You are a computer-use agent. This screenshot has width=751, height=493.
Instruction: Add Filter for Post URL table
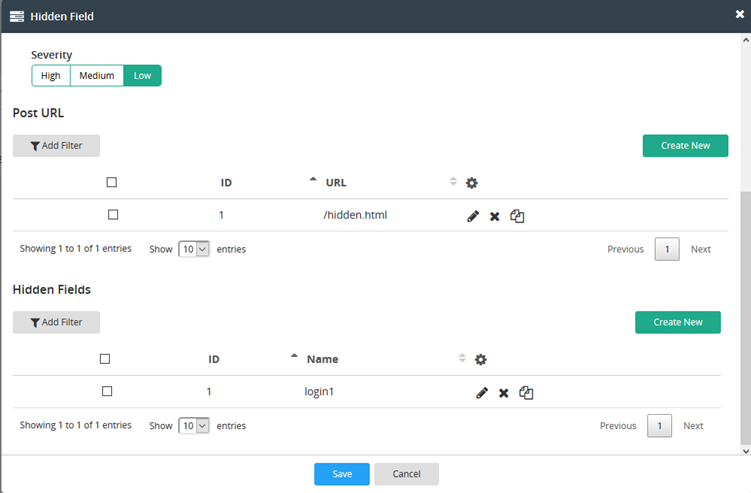57,146
